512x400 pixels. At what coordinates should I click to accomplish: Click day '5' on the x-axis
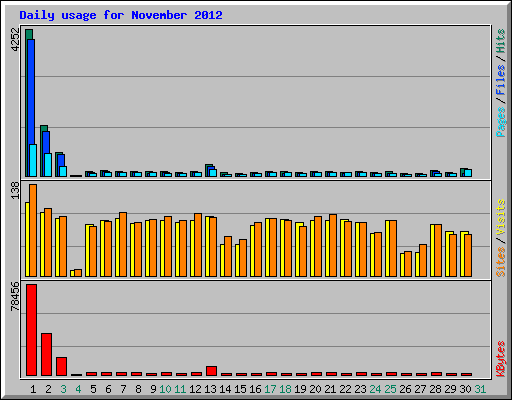coord(93,389)
